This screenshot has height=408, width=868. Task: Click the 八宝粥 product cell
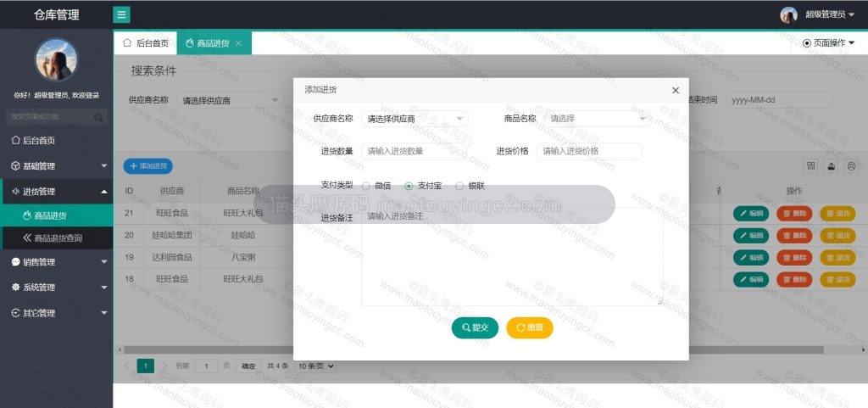[x=243, y=257]
